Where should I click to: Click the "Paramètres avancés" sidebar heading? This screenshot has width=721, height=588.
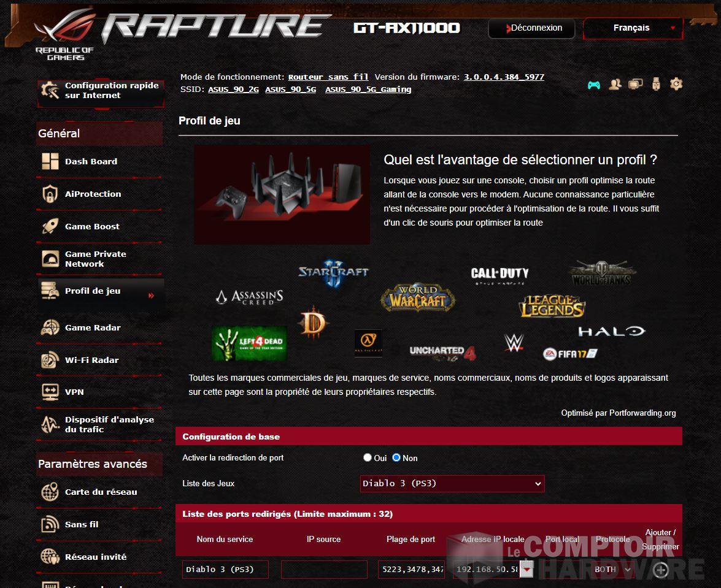point(93,464)
